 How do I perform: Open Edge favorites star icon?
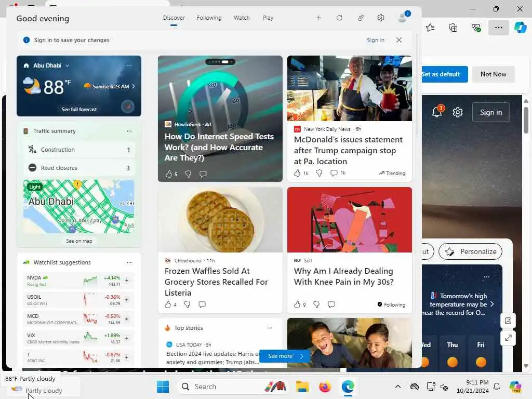(430, 28)
